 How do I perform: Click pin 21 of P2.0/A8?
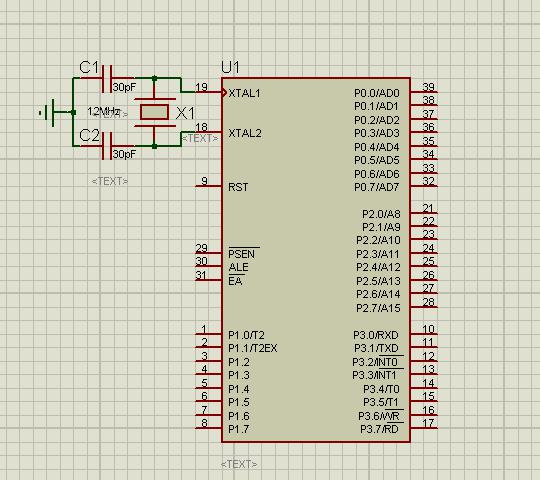424,213
